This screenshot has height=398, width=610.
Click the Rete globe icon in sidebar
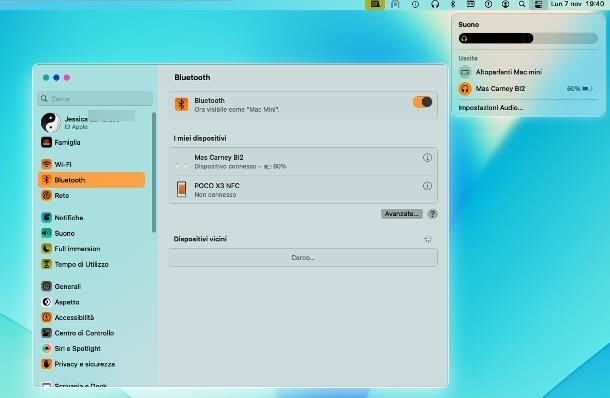[46, 195]
